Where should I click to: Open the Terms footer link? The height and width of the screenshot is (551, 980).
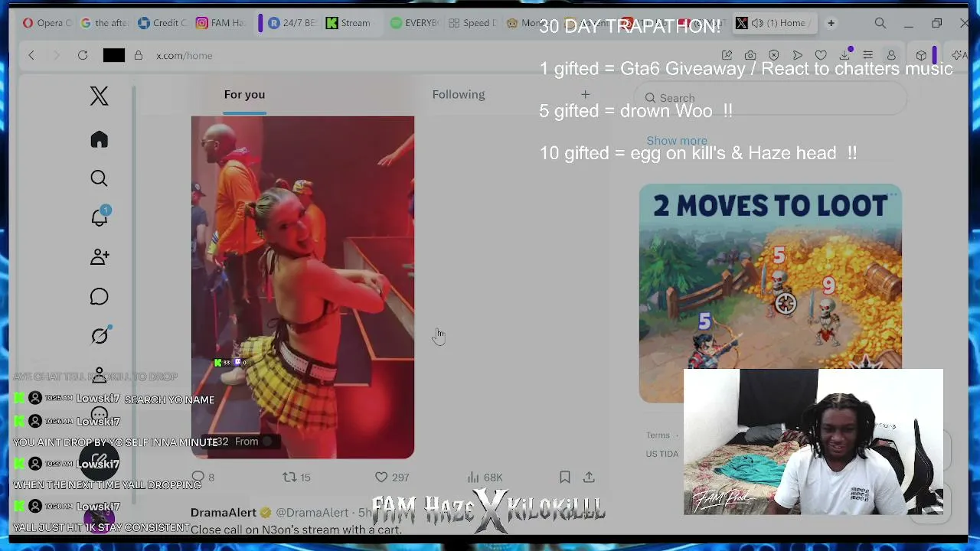pyautogui.click(x=658, y=435)
